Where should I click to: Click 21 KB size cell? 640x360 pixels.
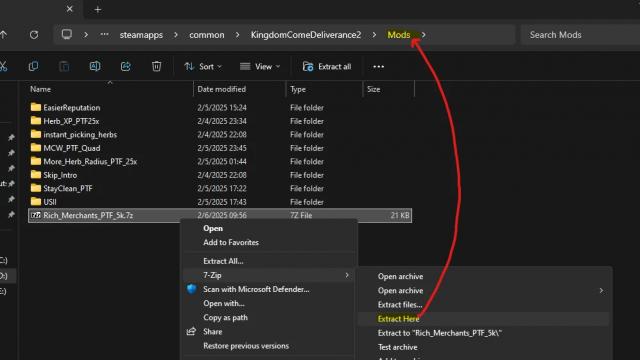click(400, 216)
